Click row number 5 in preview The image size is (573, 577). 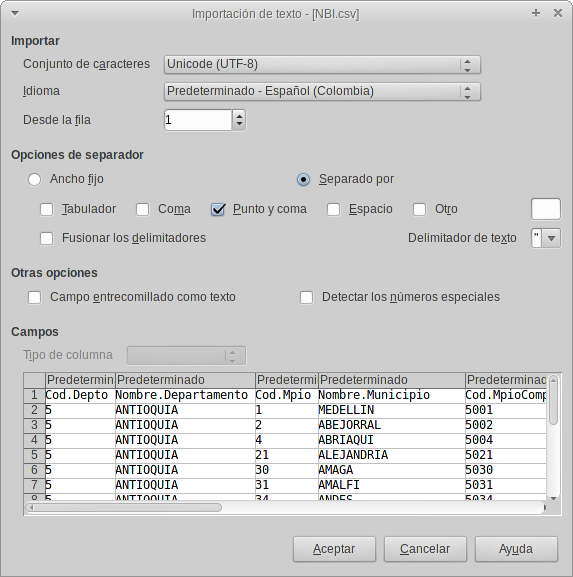[34, 455]
